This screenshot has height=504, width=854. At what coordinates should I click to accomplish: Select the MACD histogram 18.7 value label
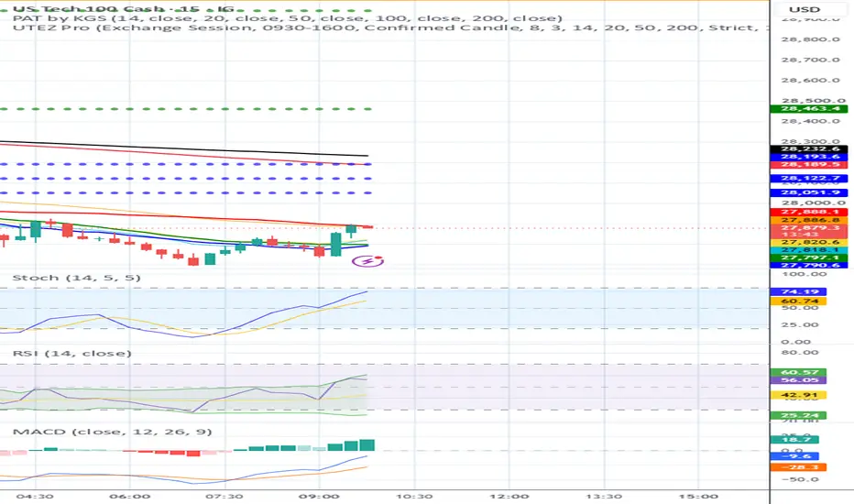(794, 440)
